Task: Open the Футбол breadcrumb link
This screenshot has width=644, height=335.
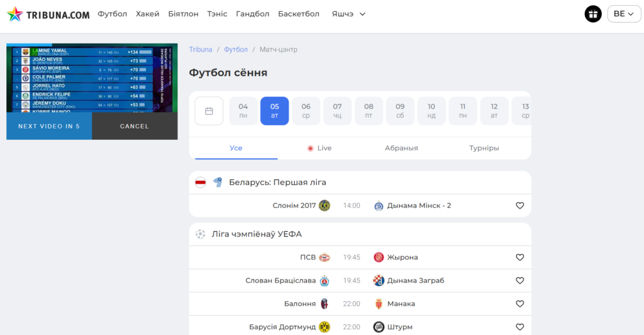Action: pyautogui.click(x=236, y=49)
